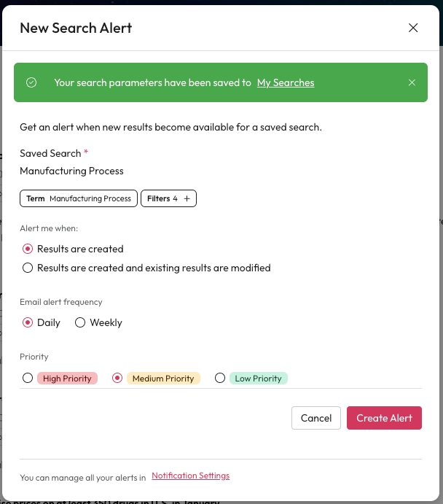Select the Medium Priority radio button

pos(117,379)
